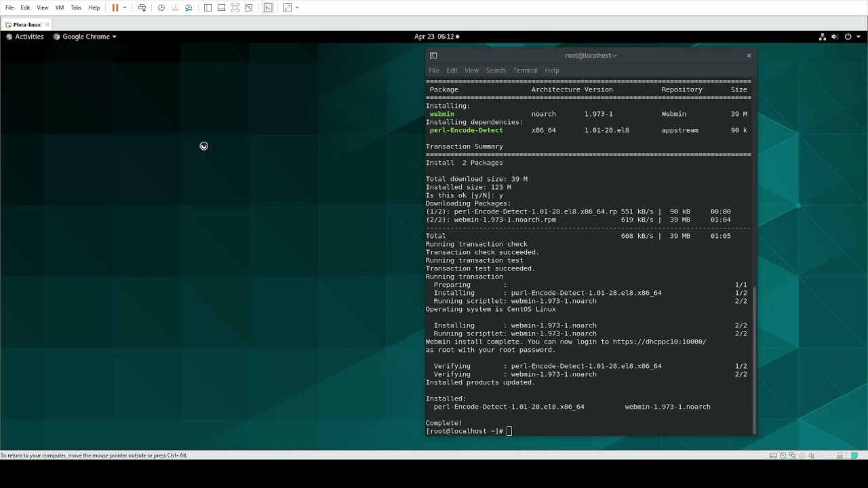Click the root@localhost:~ title bar
The width and height of the screenshot is (868, 488).
tap(591, 56)
